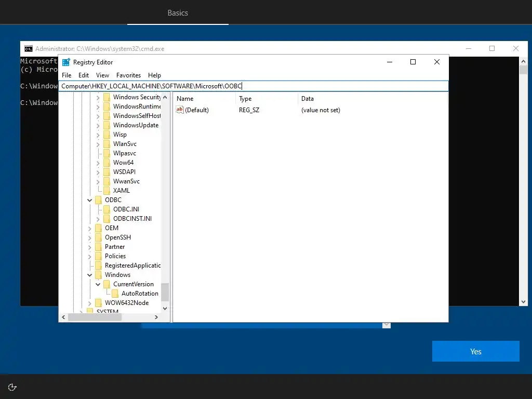532x399 pixels.
Task: Click the ODBC.INI folder icon
Action: 107,209
